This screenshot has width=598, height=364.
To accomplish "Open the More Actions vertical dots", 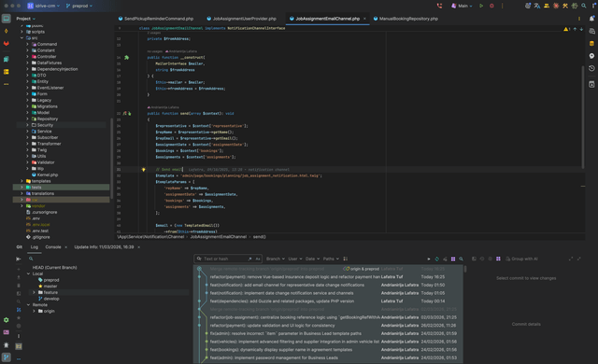I will 503,6.
